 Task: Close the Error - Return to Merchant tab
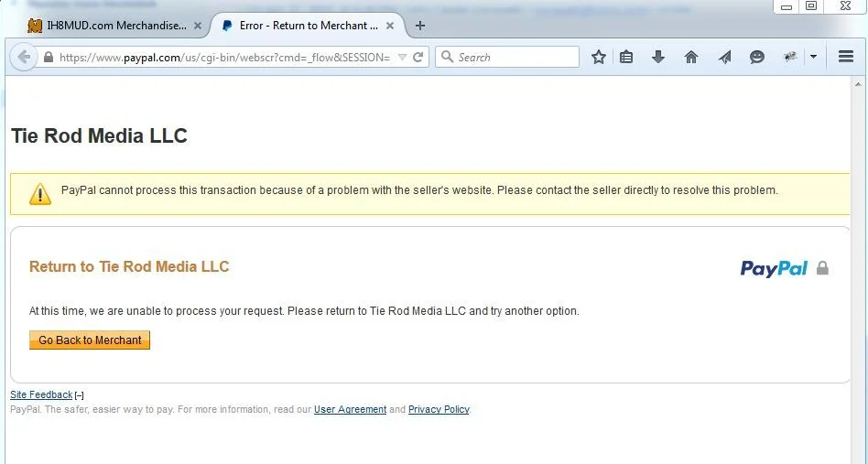(x=390, y=26)
